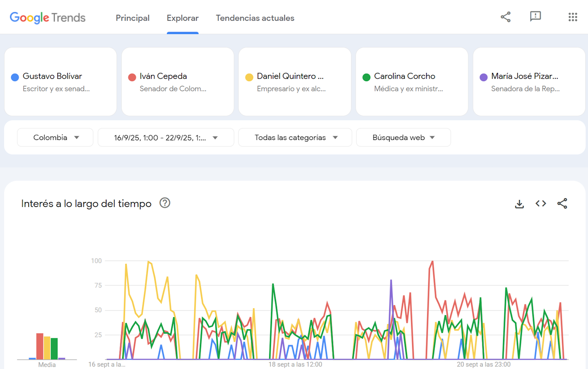Expand the Todas las categorías dropdown
The height and width of the screenshot is (369, 588).
pyautogui.click(x=295, y=137)
